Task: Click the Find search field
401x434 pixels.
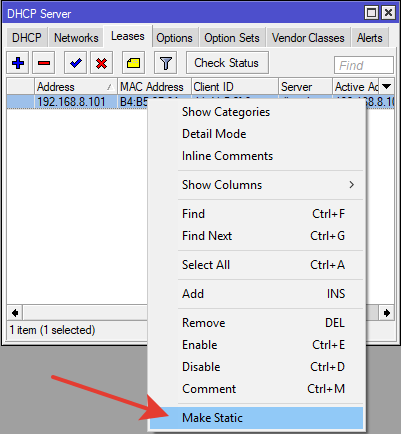Action: click(364, 65)
